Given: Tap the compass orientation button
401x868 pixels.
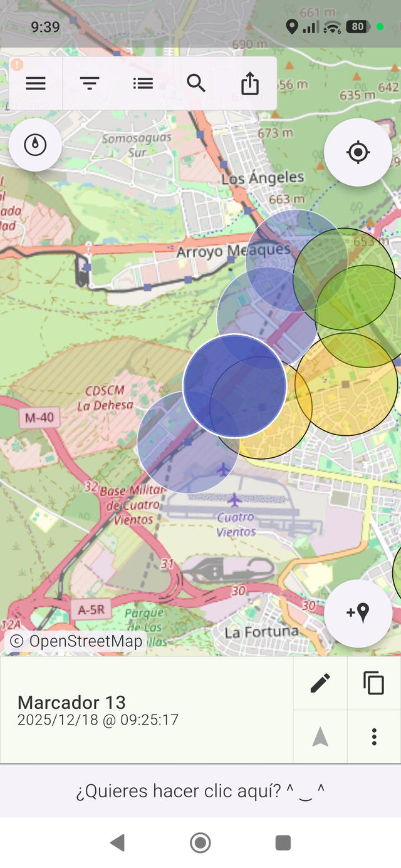Looking at the screenshot, I should pos(35,145).
